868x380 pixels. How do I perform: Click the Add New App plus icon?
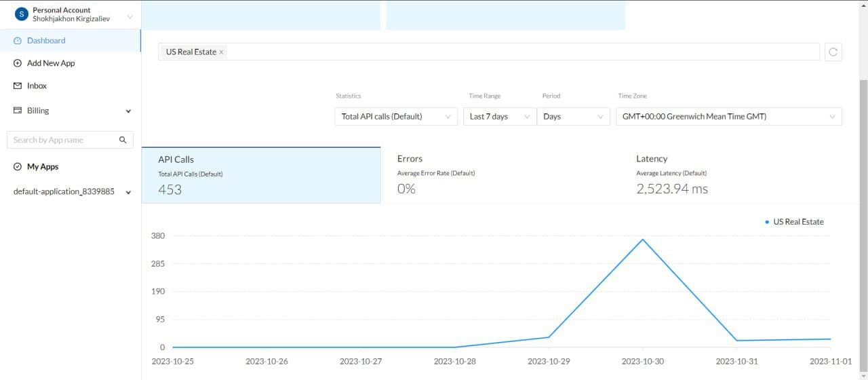[18, 63]
